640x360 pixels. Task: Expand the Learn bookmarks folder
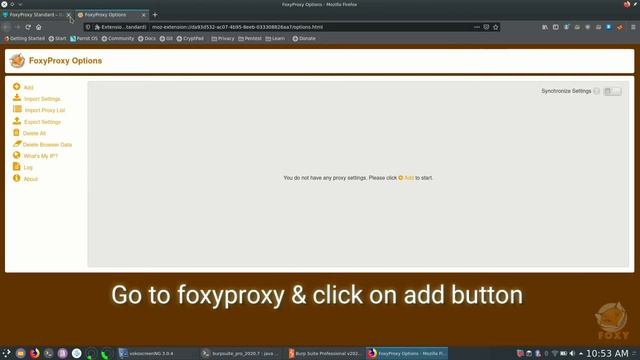275,38
